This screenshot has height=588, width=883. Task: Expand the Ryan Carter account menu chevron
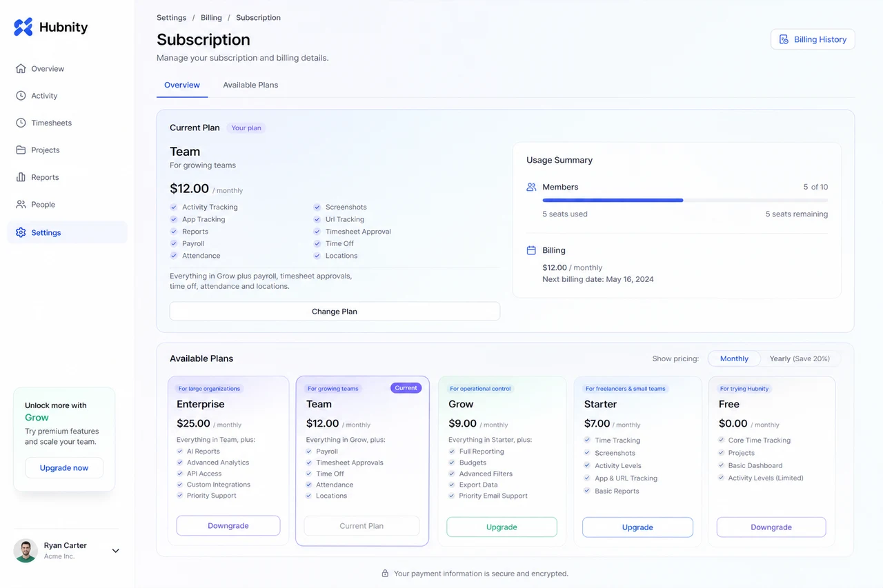[115, 551]
